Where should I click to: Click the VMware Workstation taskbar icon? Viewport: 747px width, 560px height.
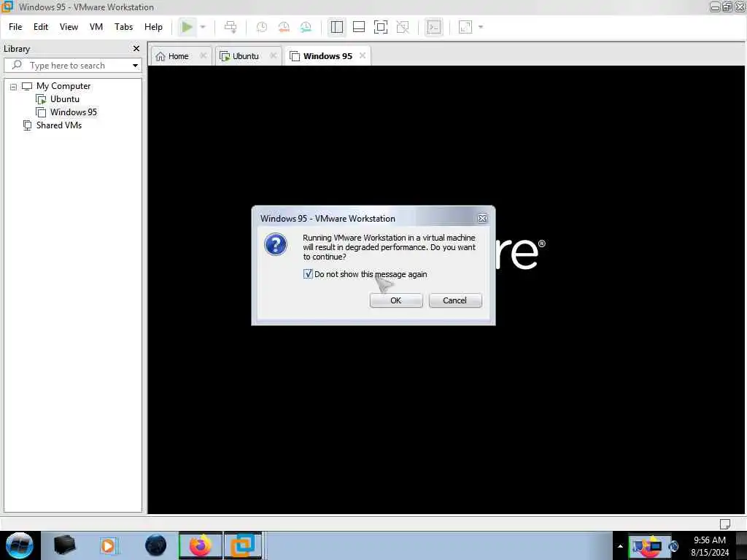(243, 545)
